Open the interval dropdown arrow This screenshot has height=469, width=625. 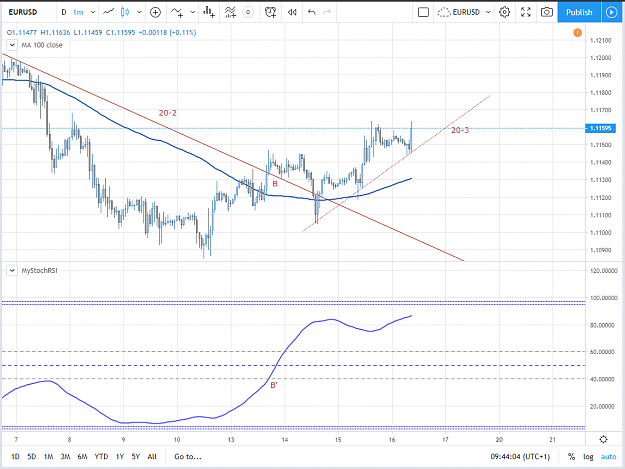coord(93,12)
